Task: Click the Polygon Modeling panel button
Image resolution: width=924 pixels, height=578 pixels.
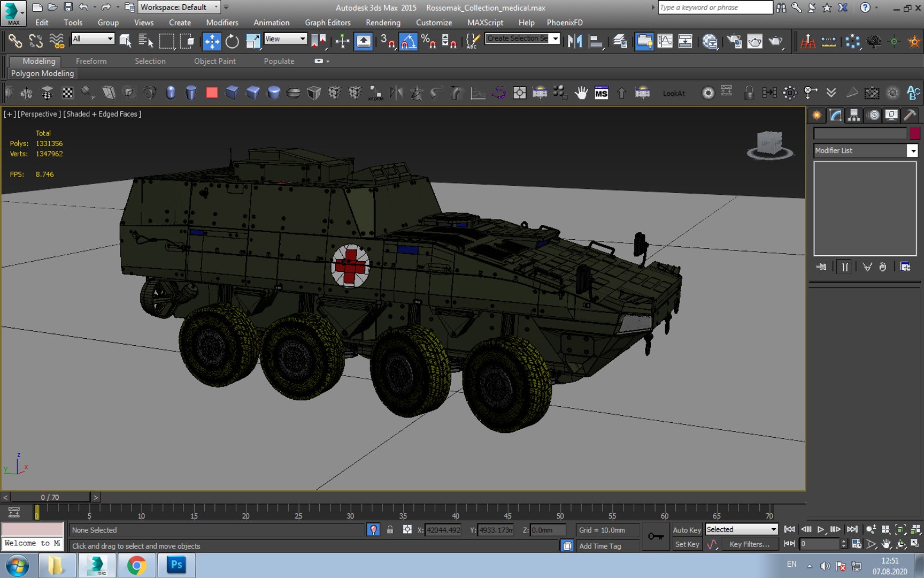Action: point(42,73)
